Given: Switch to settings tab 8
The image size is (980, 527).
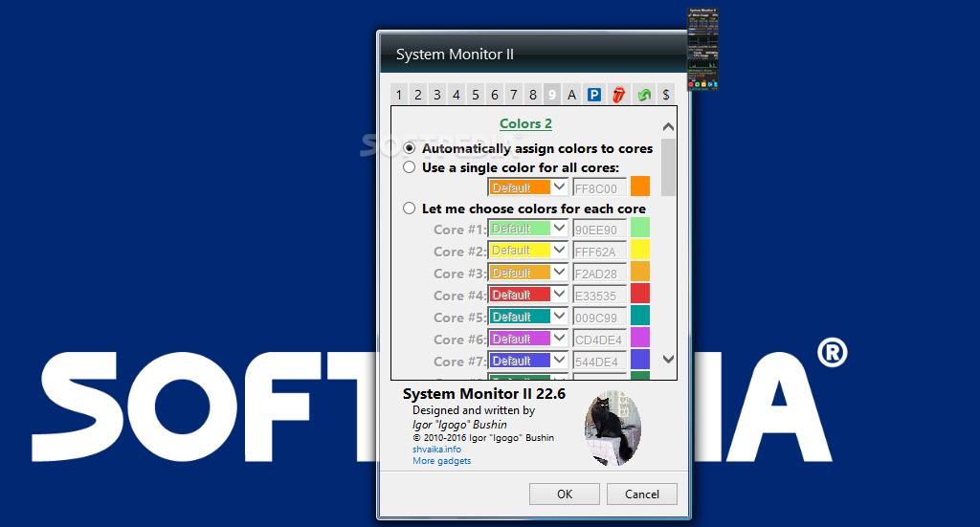Looking at the screenshot, I should click(x=533, y=95).
